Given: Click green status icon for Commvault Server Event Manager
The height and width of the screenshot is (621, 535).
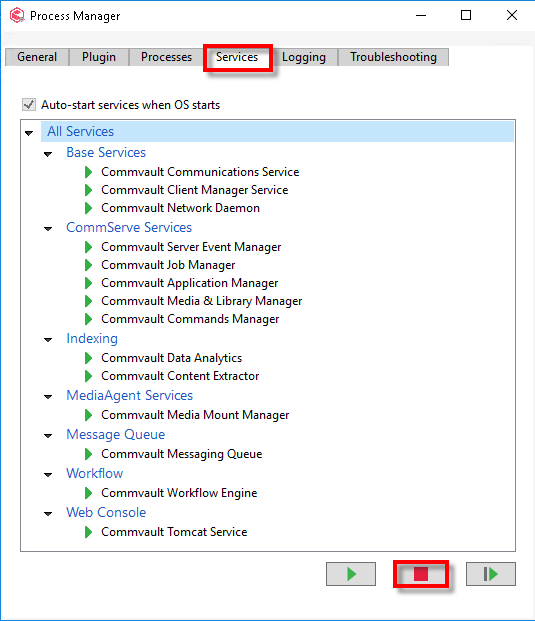Looking at the screenshot, I should (89, 247).
